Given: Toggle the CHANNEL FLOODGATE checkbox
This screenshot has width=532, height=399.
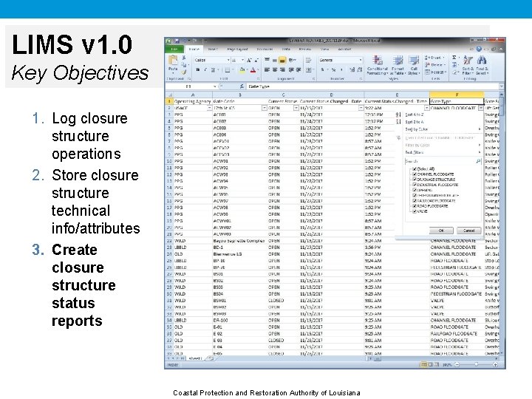Looking at the screenshot, I should click(415, 174).
